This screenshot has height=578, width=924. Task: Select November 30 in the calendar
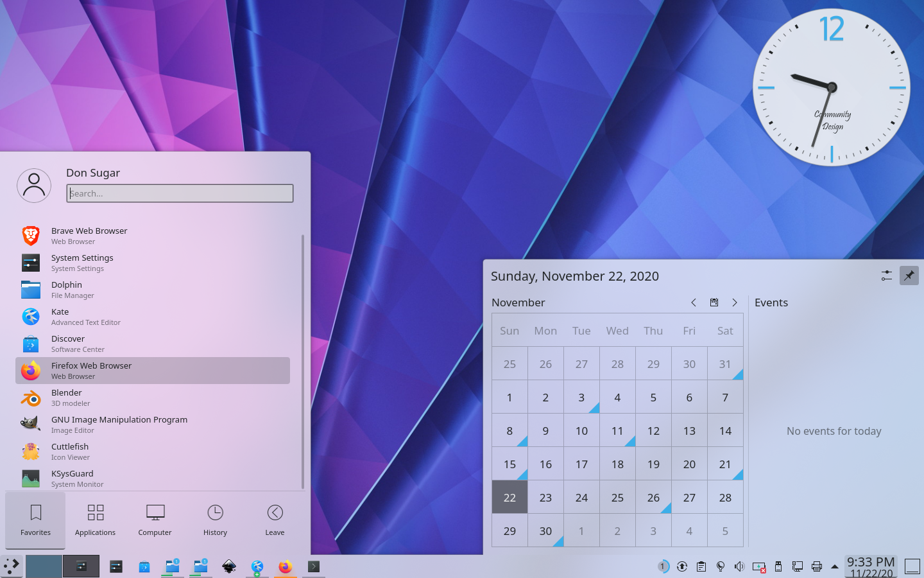pyautogui.click(x=545, y=530)
